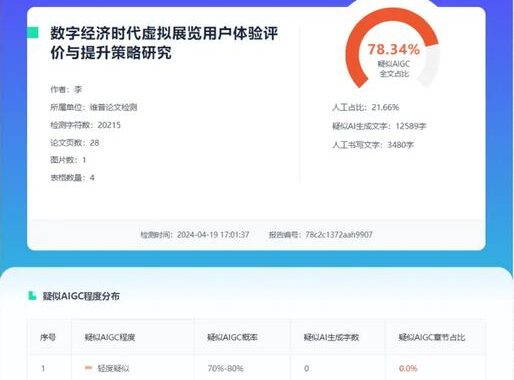This screenshot has width=514, height=380.
Task: Select 表格数量：4 line
Action: (72, 178)
